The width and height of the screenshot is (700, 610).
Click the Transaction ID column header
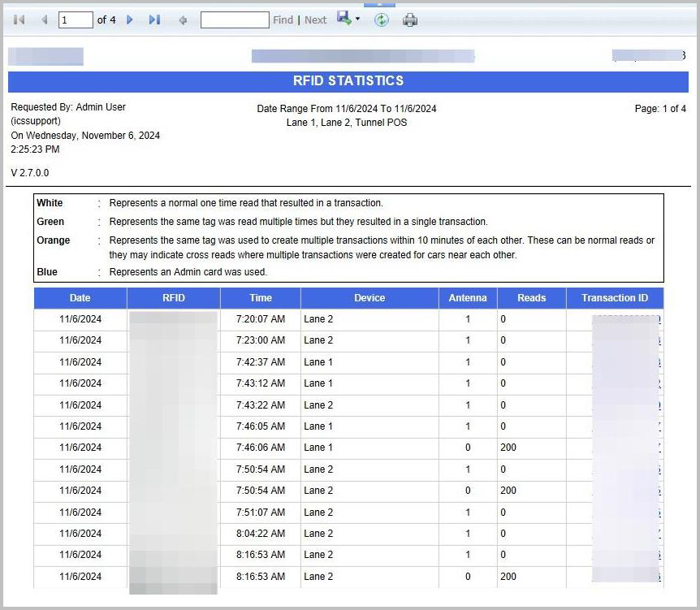point(615,298)
